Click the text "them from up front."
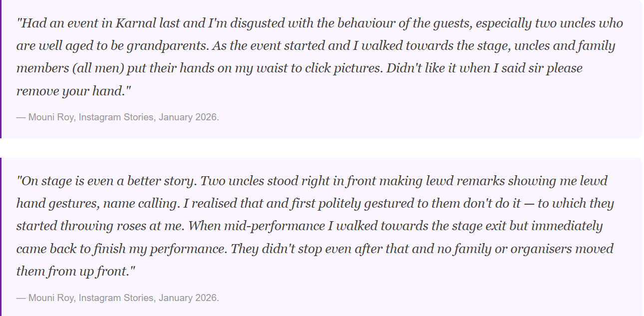 (x=76, y=271)
